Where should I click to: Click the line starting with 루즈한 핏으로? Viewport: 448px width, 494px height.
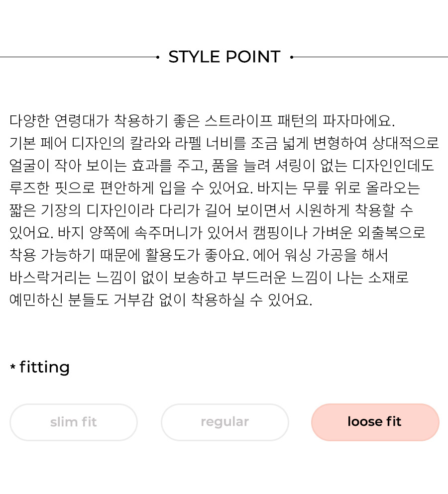[215, 188]
